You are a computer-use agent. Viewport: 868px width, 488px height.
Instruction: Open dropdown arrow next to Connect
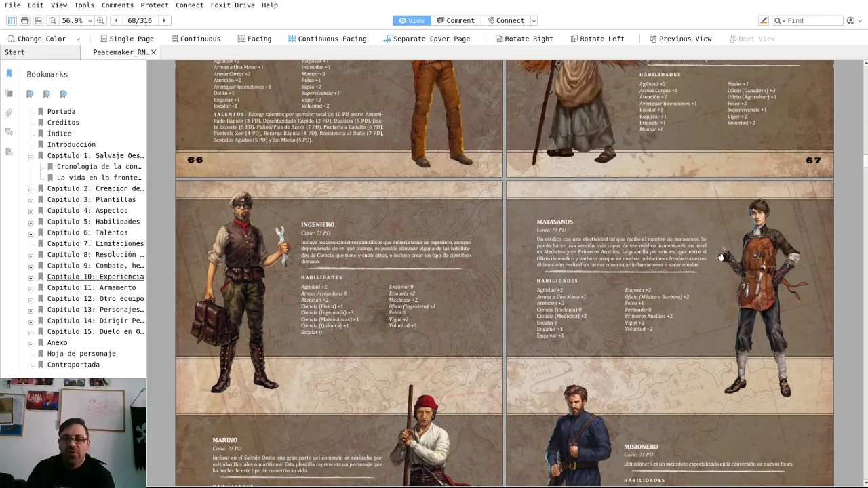point(534,21)
